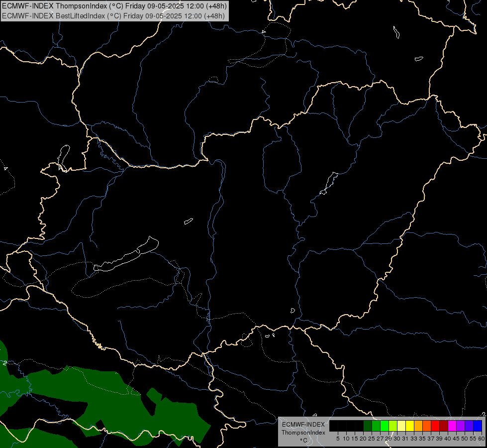Image resolution: width=487 pixels, height=448 pixels.
Task: Select the pure yellow 31–33 legend swatch
Action: point(410,426)
